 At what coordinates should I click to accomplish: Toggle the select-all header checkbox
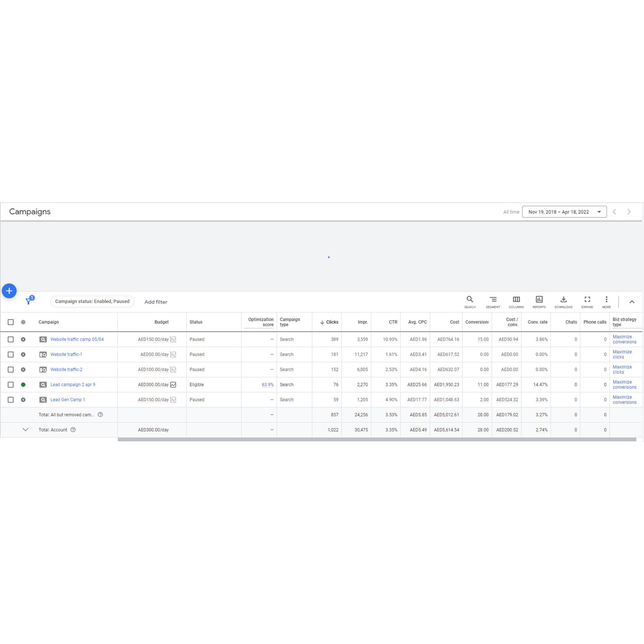(x=11, y=322)
